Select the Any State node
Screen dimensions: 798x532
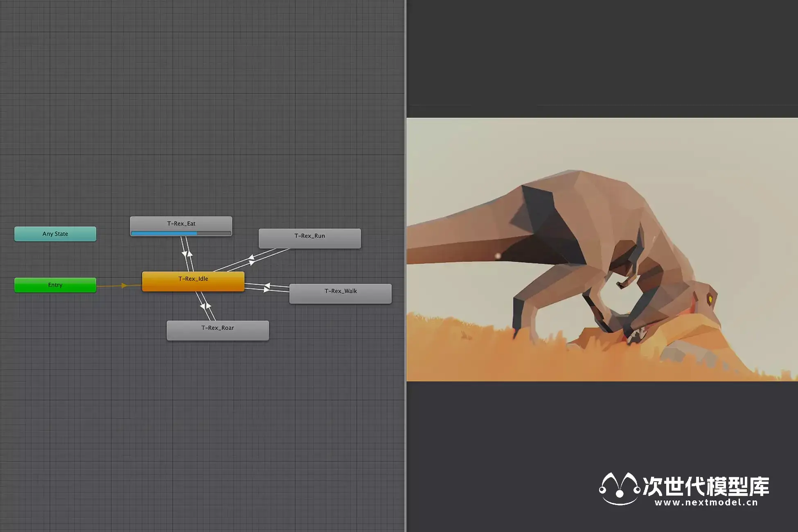[x=55, y=234]
